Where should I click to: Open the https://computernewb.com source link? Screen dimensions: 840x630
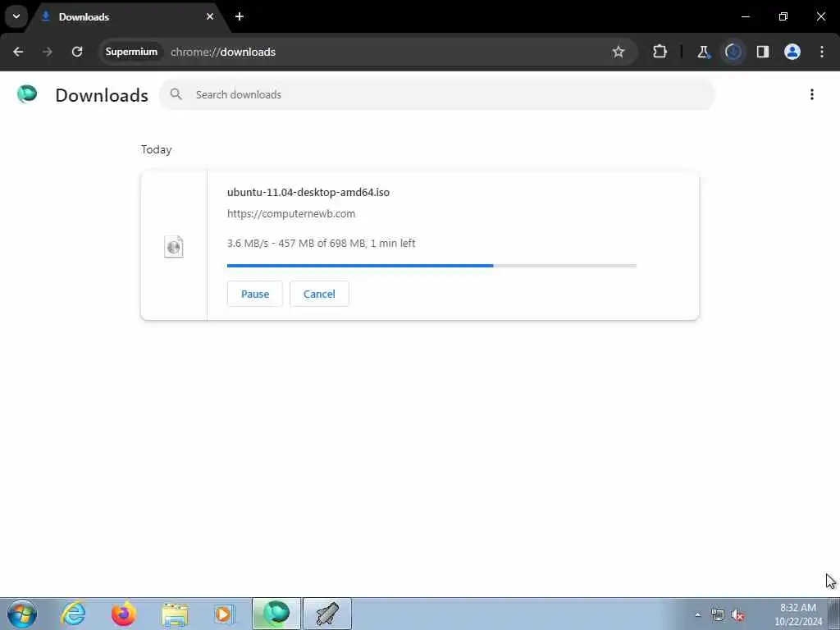[x=291, y=214]
